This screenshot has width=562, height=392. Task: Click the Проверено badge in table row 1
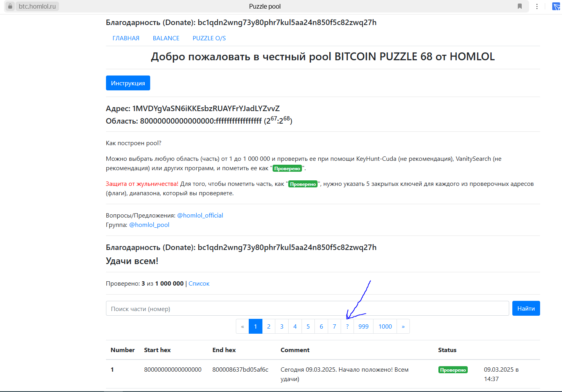coord(453,370)
